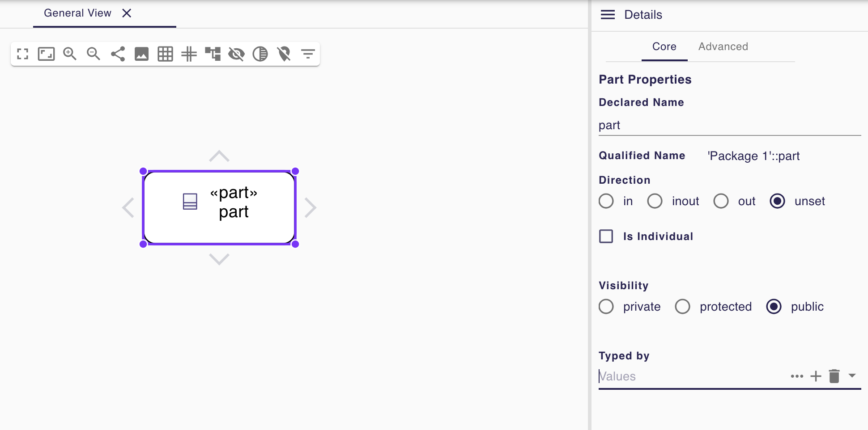
Task: Click the zoom in magnifier icon
Action: point(70,54)
